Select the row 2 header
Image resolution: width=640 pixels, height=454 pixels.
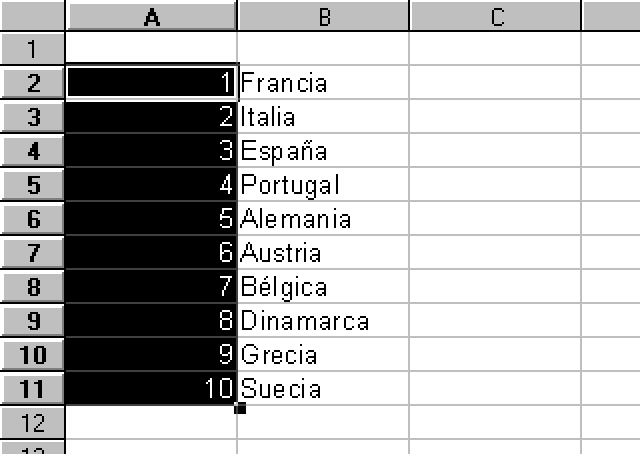click(32, 83)
